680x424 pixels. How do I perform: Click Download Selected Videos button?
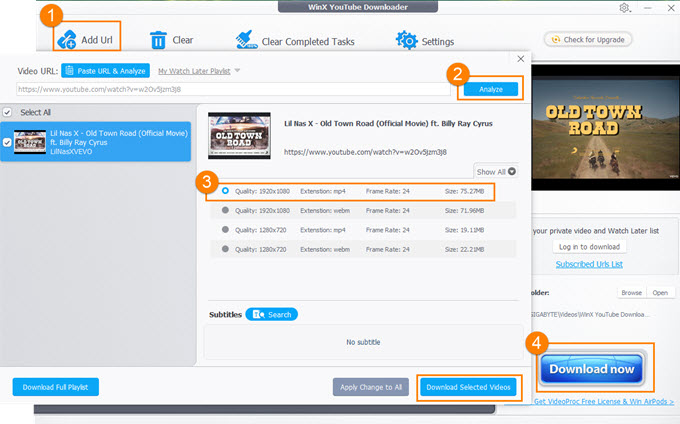click(468, 387)
